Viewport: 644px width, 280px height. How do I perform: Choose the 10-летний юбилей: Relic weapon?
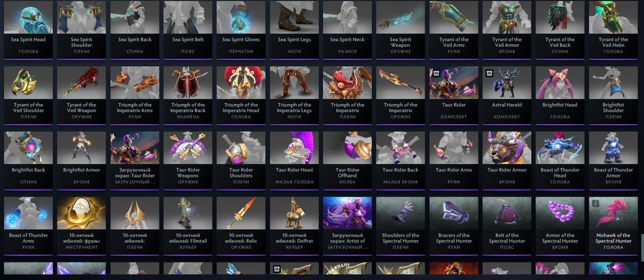pos(241,226)
